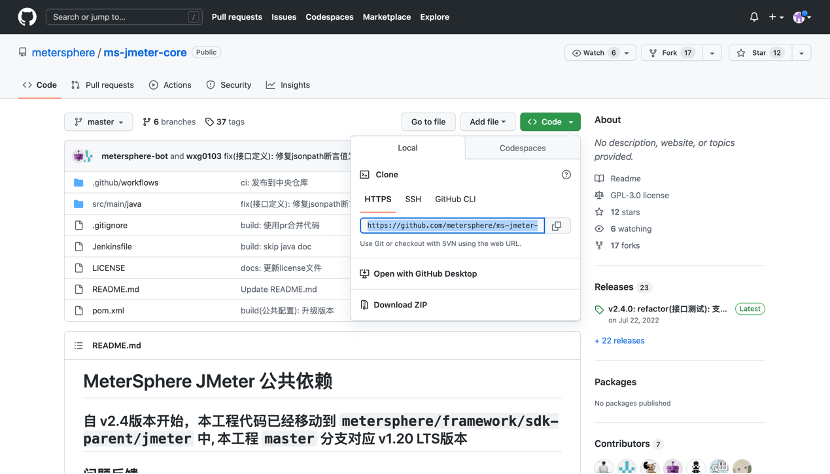Open the Releases 23 heading
830x474 pixels.
(x=622, y=287)
